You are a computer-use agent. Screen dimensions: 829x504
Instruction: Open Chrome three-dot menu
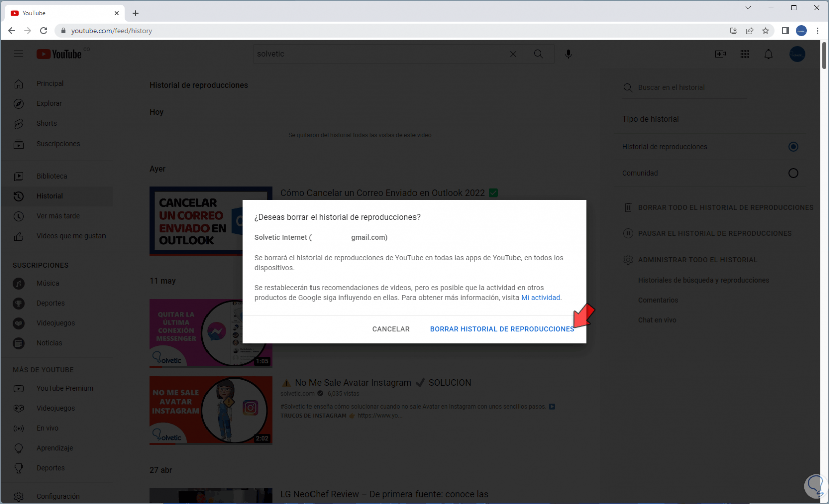pos(818,31)
